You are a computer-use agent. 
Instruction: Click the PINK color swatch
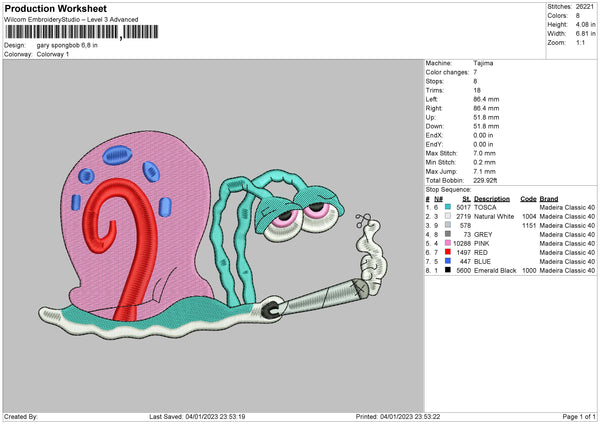(448, 243)
